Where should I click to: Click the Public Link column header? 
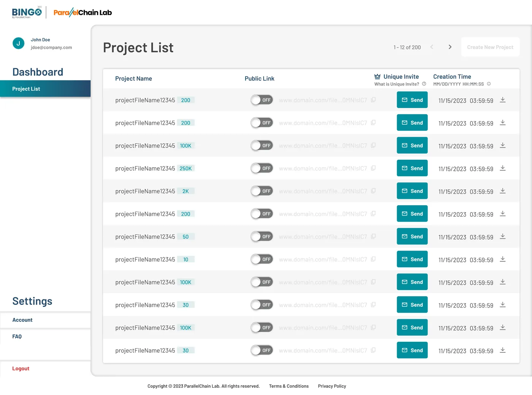point(259,79)
